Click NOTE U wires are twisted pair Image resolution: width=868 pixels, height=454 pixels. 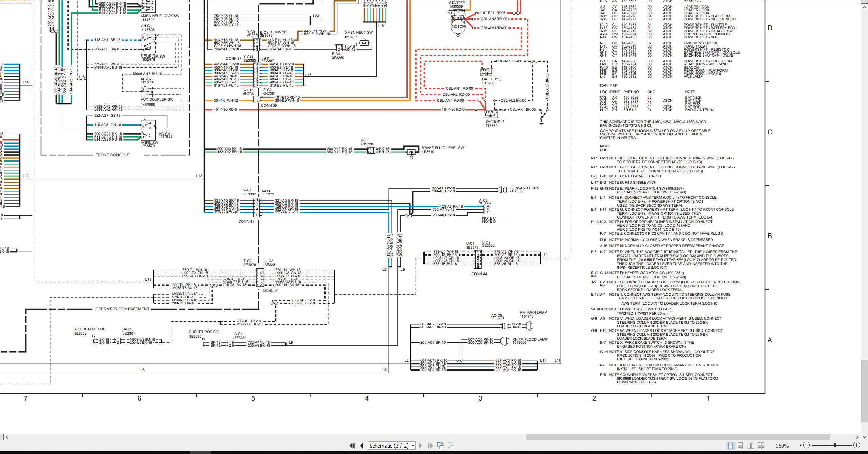coord(640,311)
